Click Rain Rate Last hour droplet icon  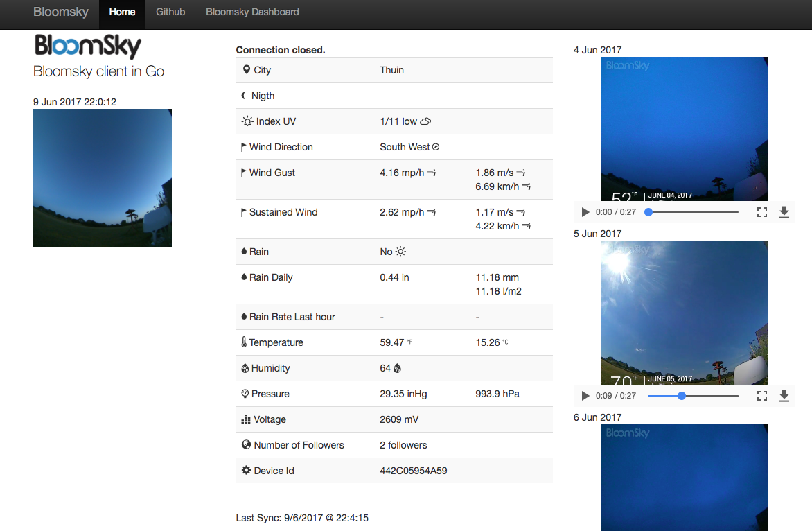click(x=244, y=317)
